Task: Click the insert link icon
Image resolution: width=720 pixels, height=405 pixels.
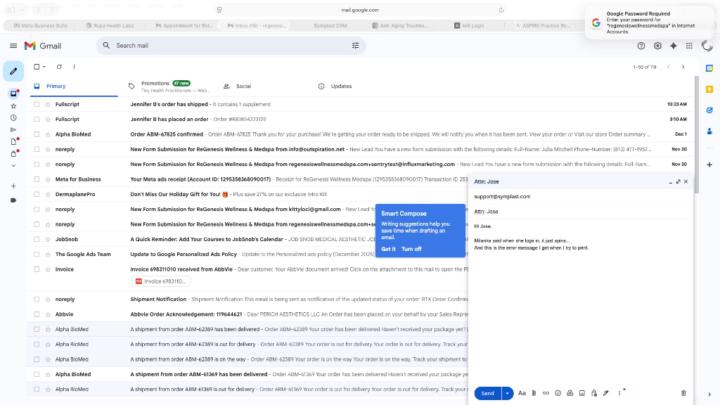Action: pyautogui.click(x=546, y=393)
